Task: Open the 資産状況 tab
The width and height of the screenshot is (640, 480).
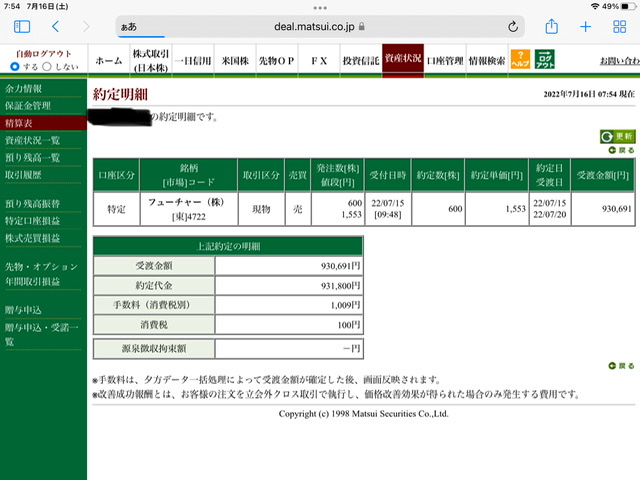Action: (403, 60)
